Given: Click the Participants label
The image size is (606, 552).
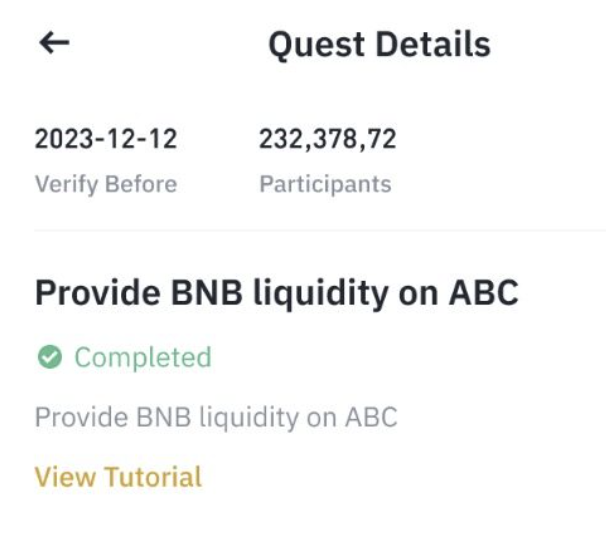Looking at the screenshot, I should click(325, 184).
